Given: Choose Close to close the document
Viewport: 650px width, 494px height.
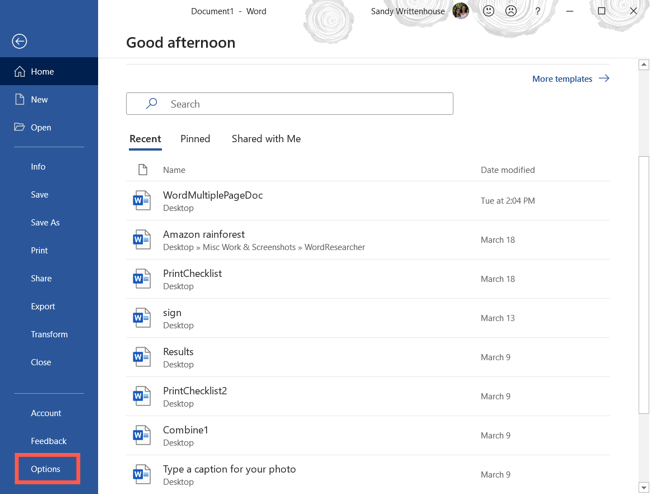Looking at the screenshot, I should point(41,362).
